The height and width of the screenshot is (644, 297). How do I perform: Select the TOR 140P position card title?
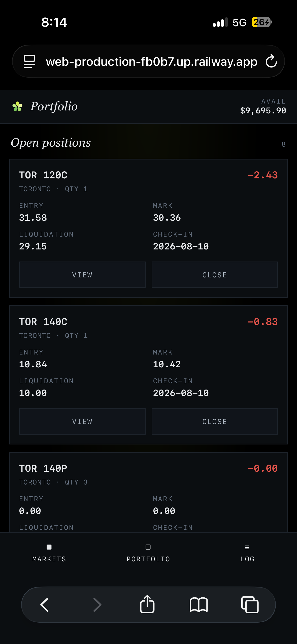43,468
